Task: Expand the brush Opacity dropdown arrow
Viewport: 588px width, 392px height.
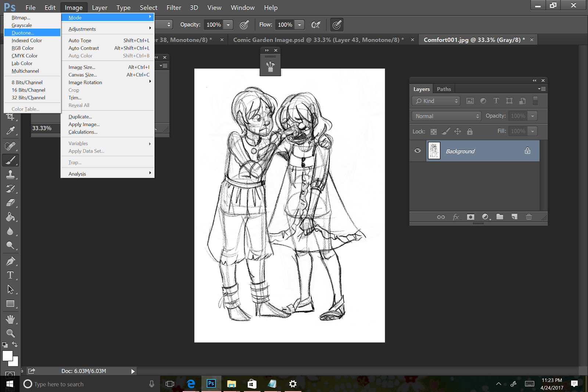Action: [228, 25]
